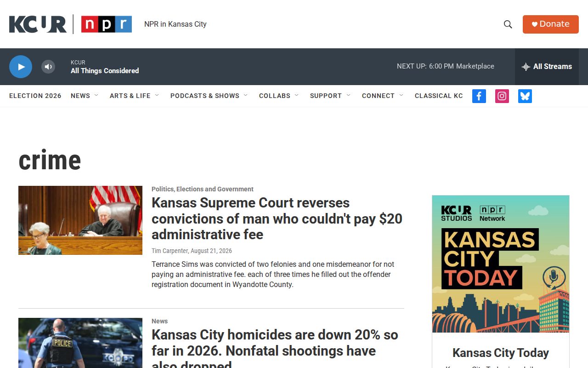Click the KCUR station label in player
The width and height of the screenshot is (588, 368).
(78, 62)
